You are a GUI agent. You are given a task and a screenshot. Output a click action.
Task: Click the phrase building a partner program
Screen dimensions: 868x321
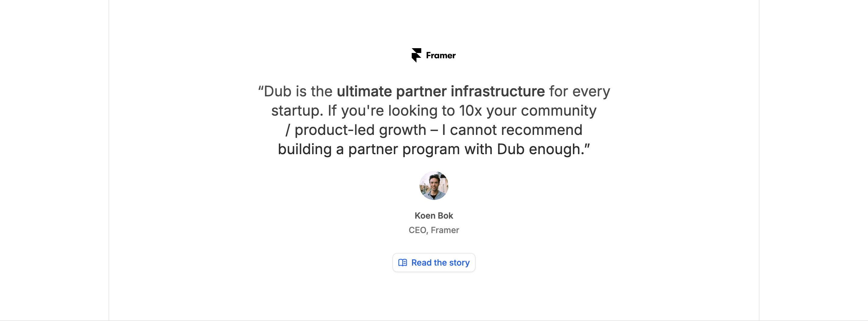(369, 149)
